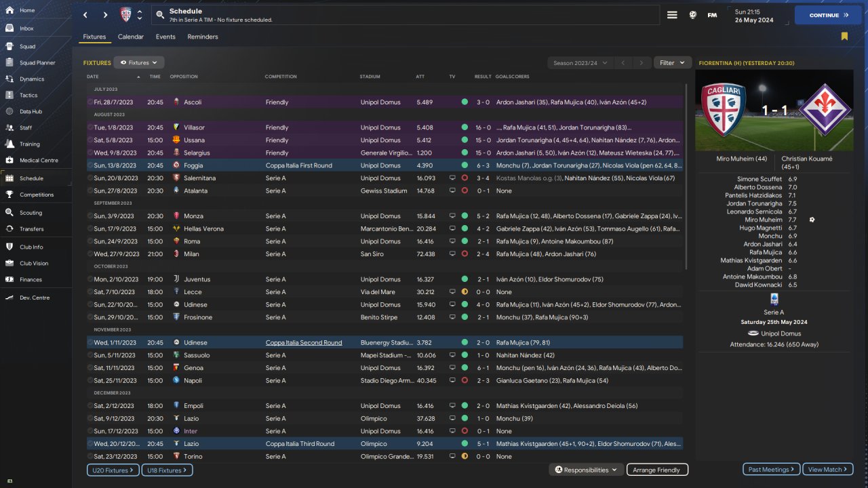Viewport: 868px width, 488px height.
Task: Go to the Tactics screen
Action: point(28,96)
